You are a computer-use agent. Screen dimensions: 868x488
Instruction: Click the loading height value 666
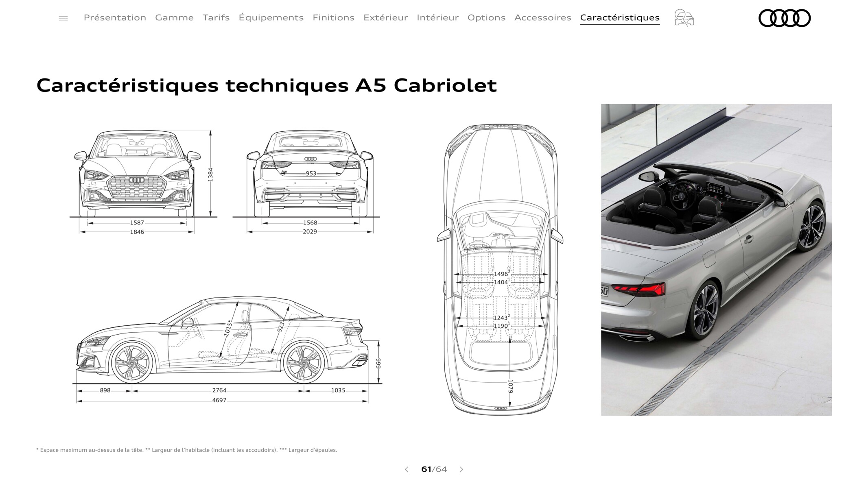378,363
